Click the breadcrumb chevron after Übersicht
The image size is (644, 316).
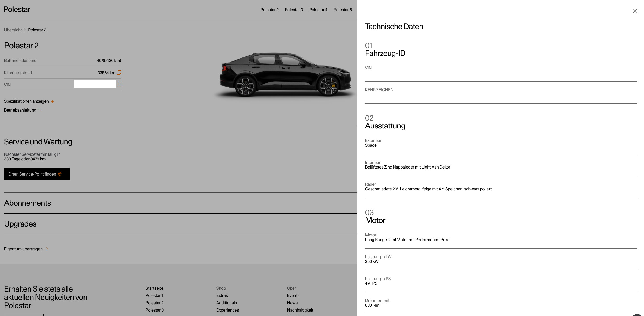[x=25, y=30]
